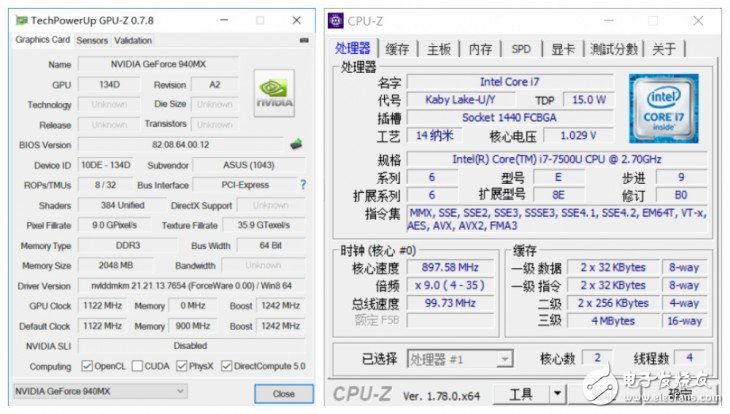Open the 内存 tab in CPU-Z
The width and height of the screenshot is (730, 414).
480,49
